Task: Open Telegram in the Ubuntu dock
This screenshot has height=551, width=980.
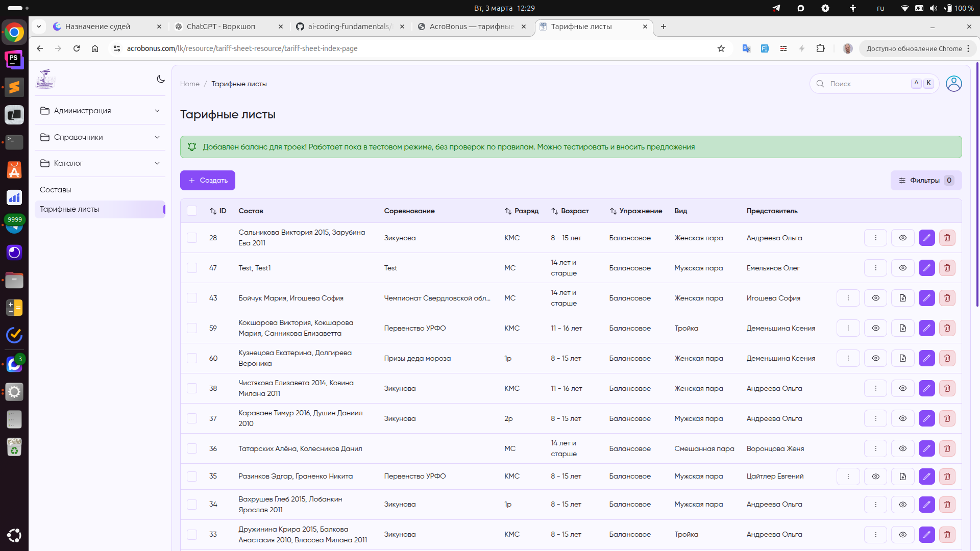Action: coord(14,226)
